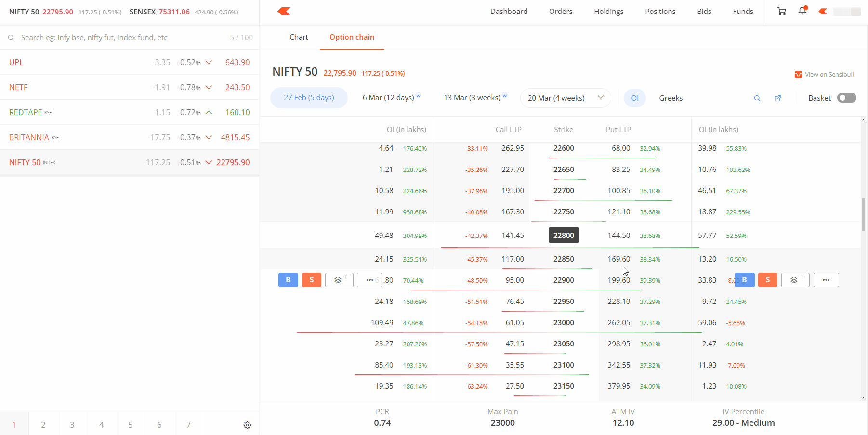Sell the 22900 call option
Viewport: 868px width, 435px height.
point(312,280)
